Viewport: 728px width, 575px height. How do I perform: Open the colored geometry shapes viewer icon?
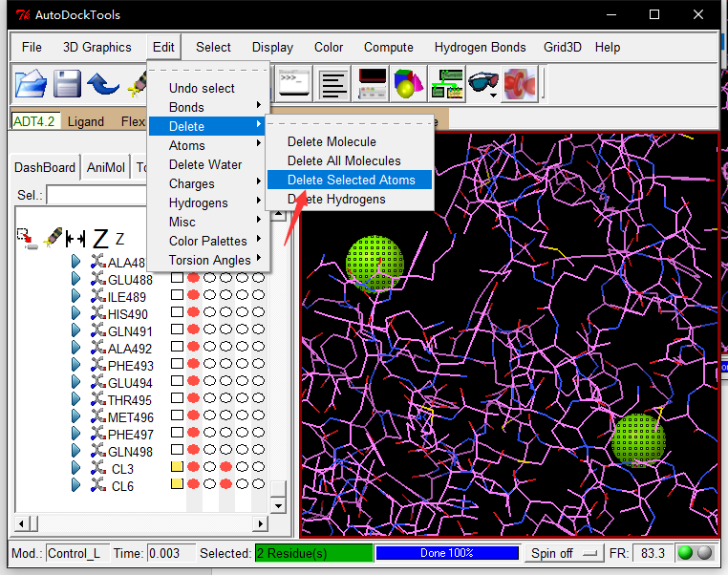409,84
